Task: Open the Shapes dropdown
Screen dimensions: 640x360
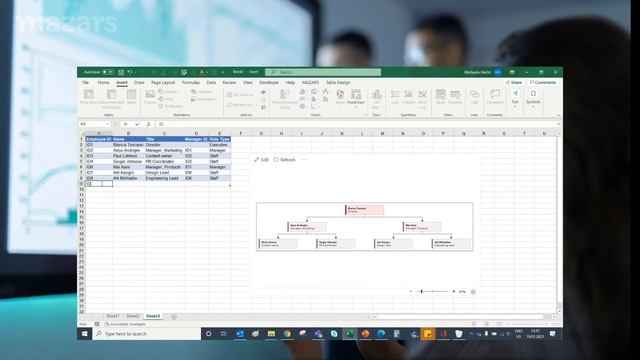Action: pyautogui.click(x=169, y=92)
